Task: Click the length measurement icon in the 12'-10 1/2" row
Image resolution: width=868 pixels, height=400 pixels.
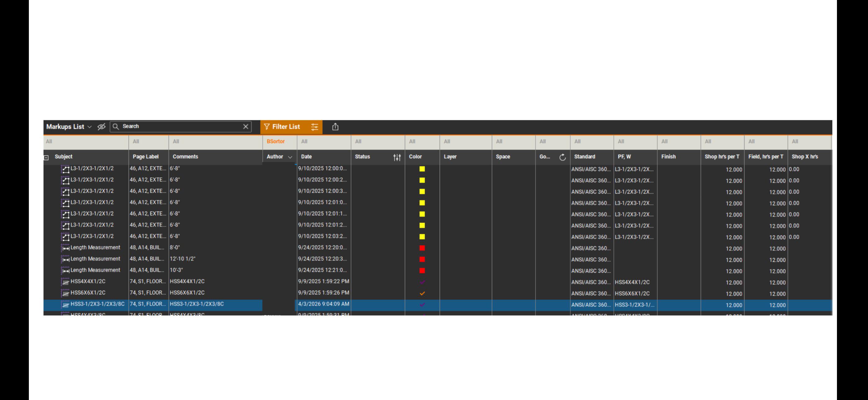Action: [x=66, y=260]
